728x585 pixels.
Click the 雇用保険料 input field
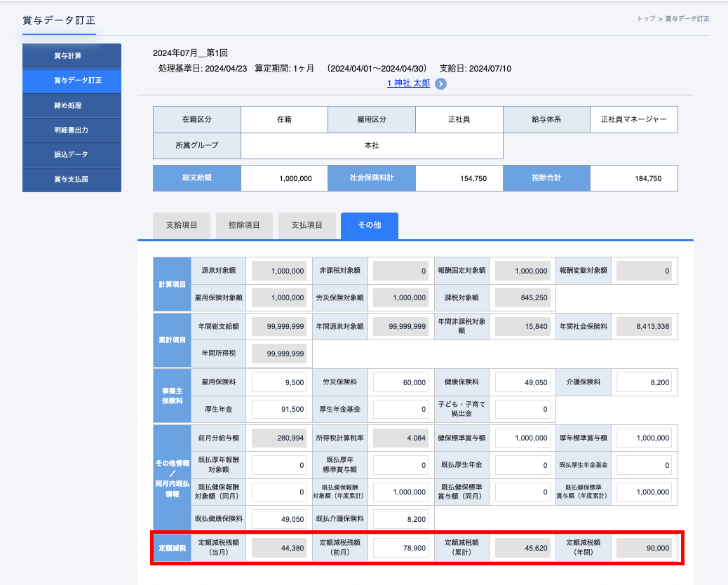coord(279,382)
